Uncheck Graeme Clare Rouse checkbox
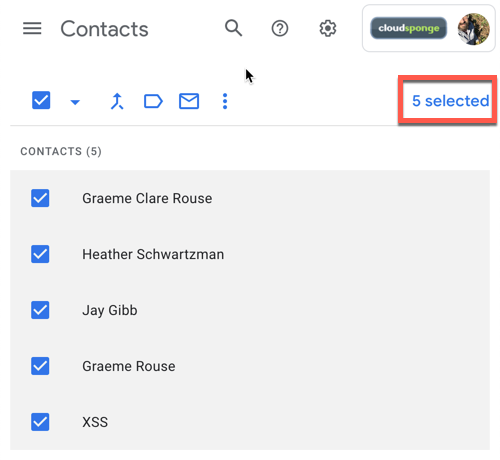This screenshot has width=500, height=460. click(40, 198)
